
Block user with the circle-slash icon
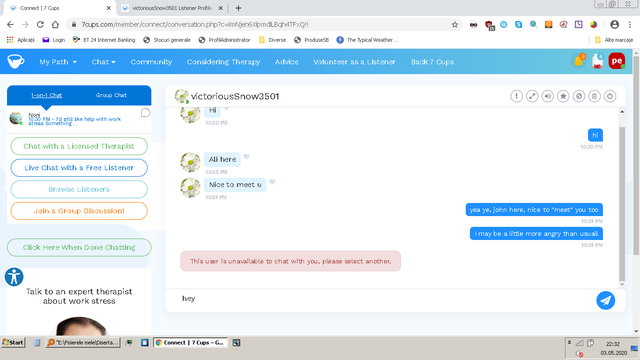click(579, 96)
